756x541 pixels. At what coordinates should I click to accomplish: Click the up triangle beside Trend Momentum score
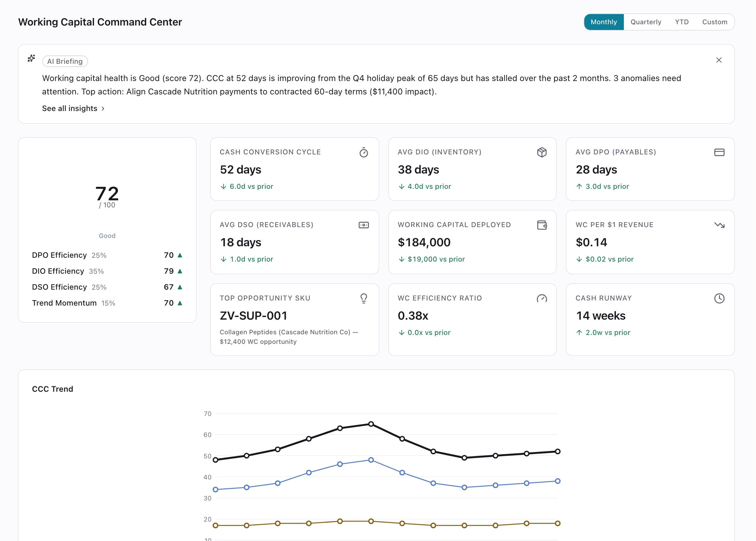180,303
